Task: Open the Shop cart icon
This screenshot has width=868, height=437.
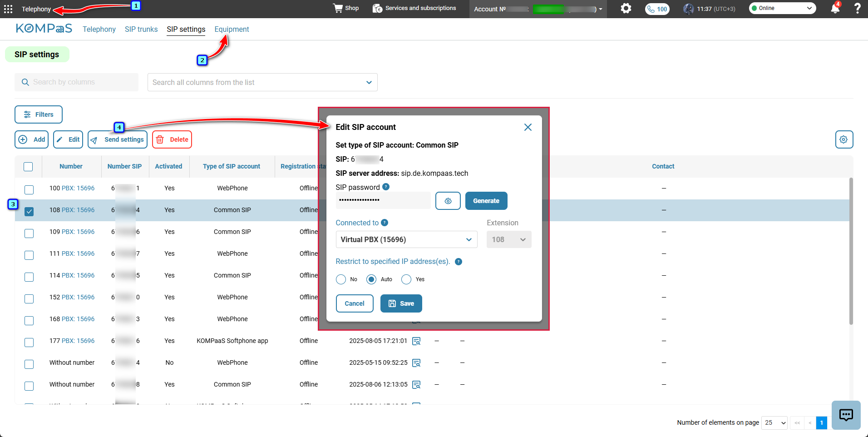Action: pos(338,8)
